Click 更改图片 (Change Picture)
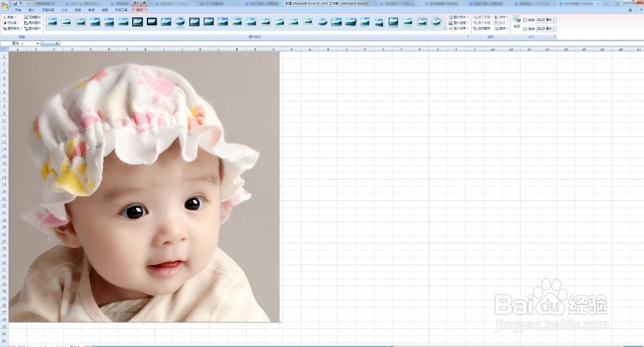The image size is (644, 347). 32,23
